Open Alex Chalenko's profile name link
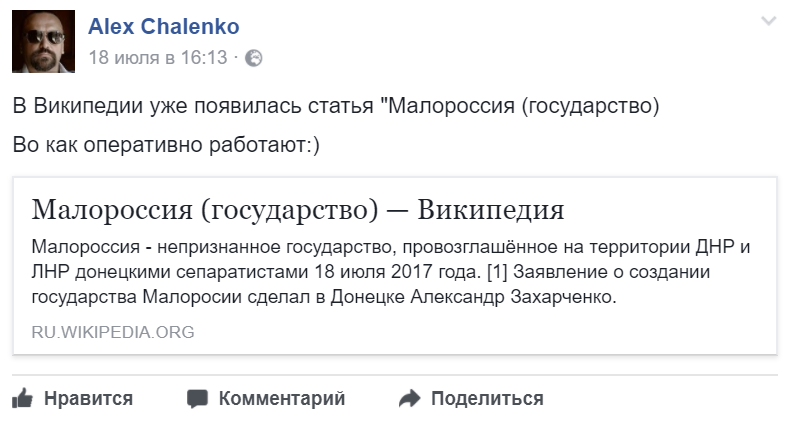 point(164,26)
